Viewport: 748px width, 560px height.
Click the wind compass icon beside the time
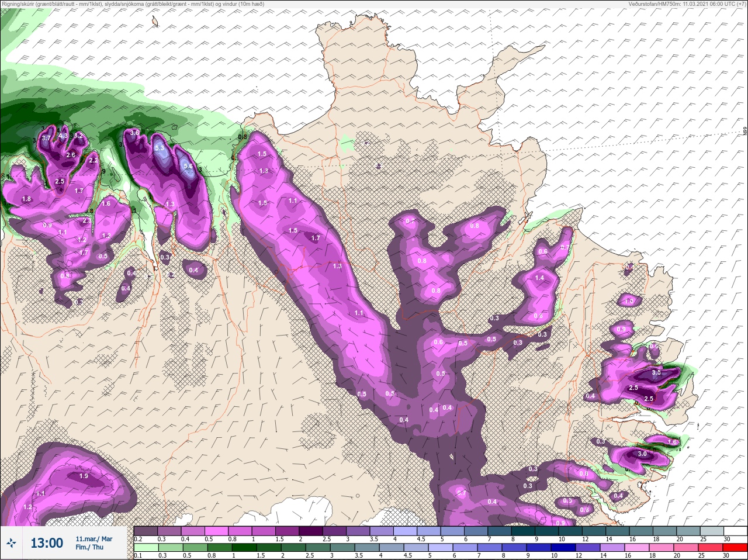[12, 543]
